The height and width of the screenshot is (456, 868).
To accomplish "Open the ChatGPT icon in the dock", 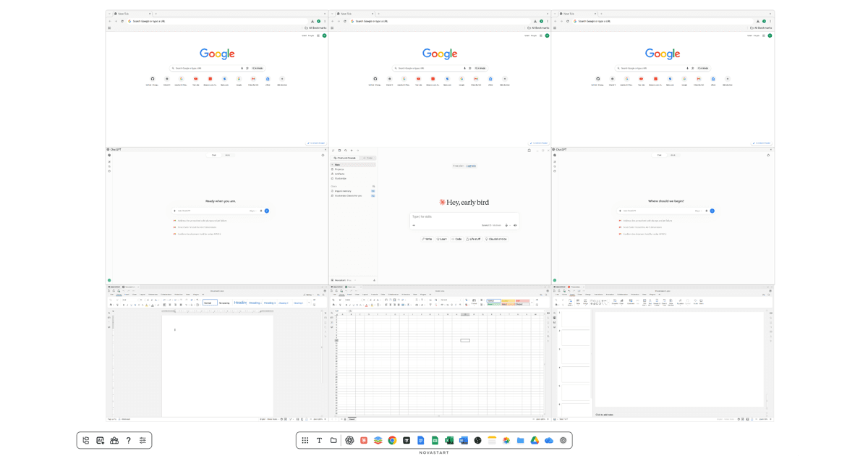I will click(x=349, y=440).
